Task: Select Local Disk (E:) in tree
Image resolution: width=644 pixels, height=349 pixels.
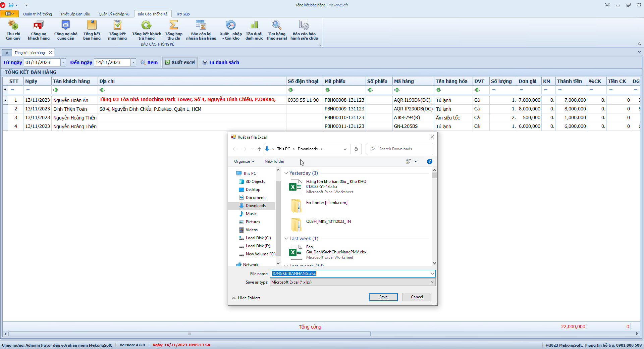Action: coord(258,246)
